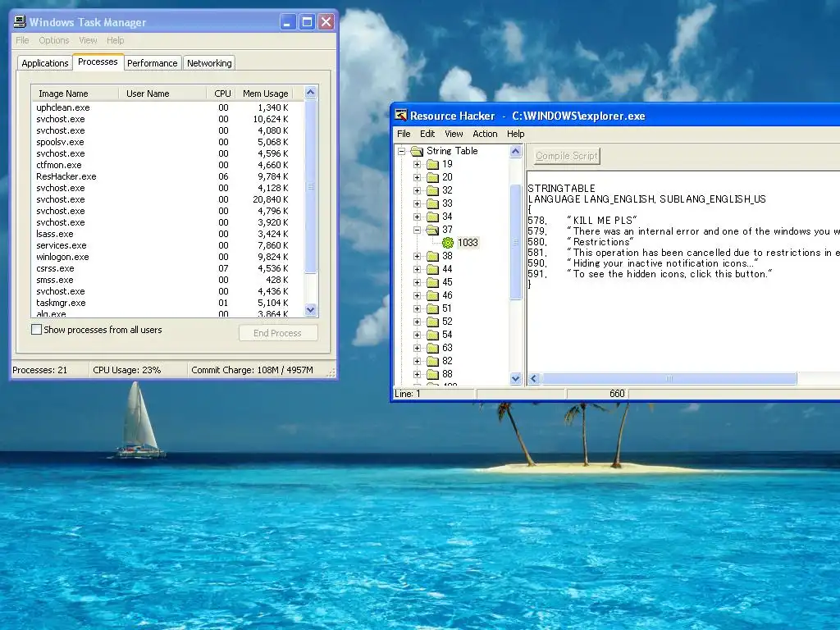Screen dimensions: 840x630
Task: Expand tree folder 46
Action: click(x=417, y=295)
